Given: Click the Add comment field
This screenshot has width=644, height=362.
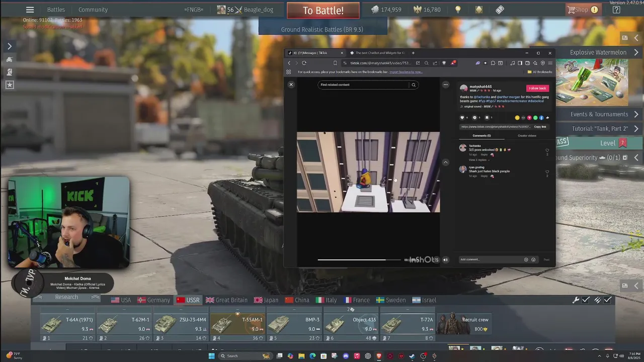Looking at the screenshot, I should (491, 259).
